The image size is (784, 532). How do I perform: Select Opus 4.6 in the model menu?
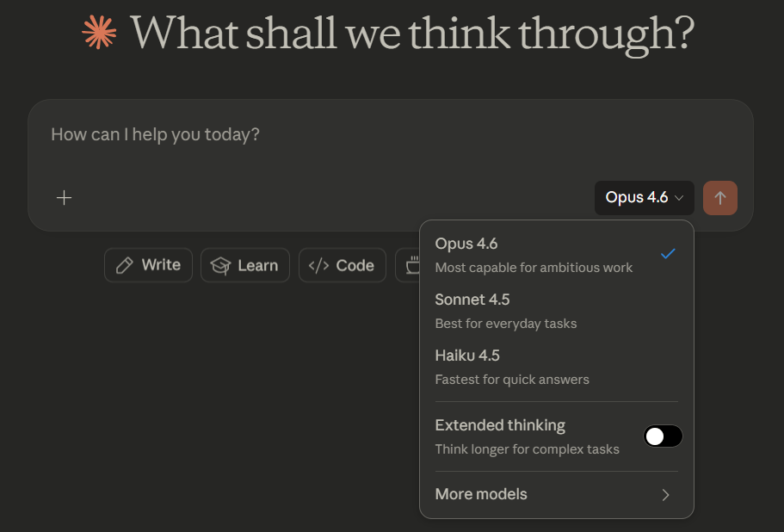click(466, 244)
